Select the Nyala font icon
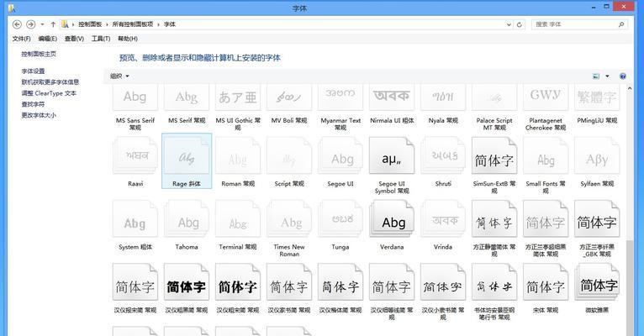This screenshot has height=336, width=644. (443, 97)
